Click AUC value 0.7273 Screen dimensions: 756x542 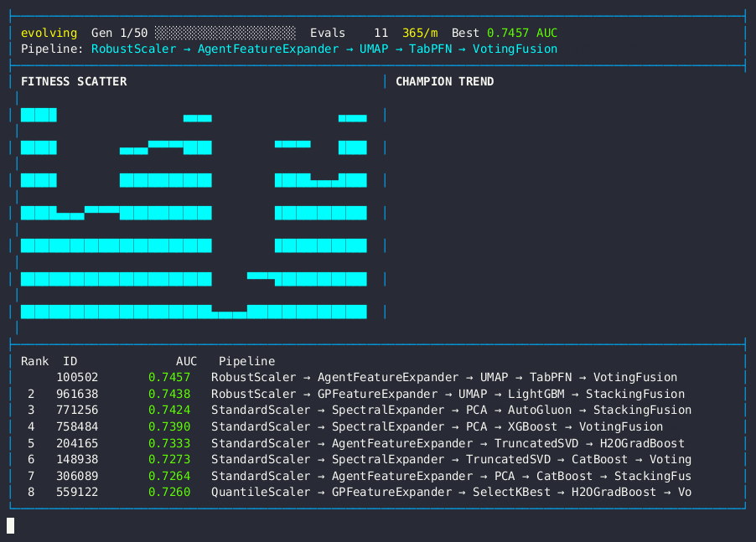coord(169,460)
